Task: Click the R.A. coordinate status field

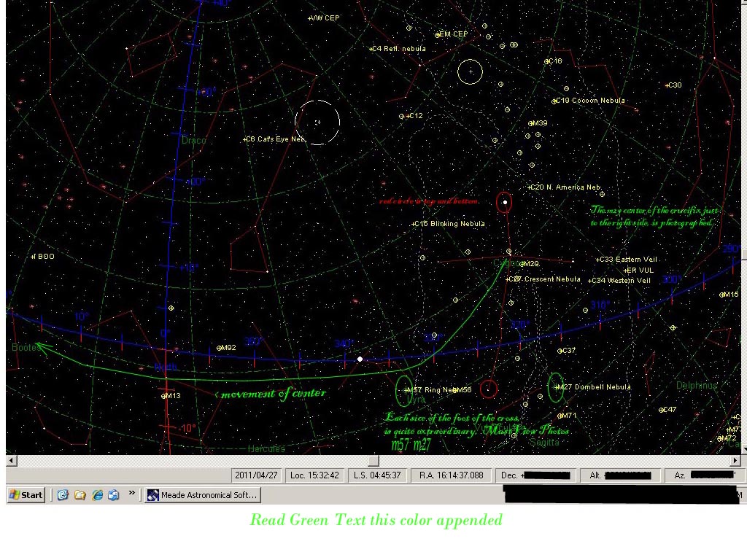Action: [452, 475]
